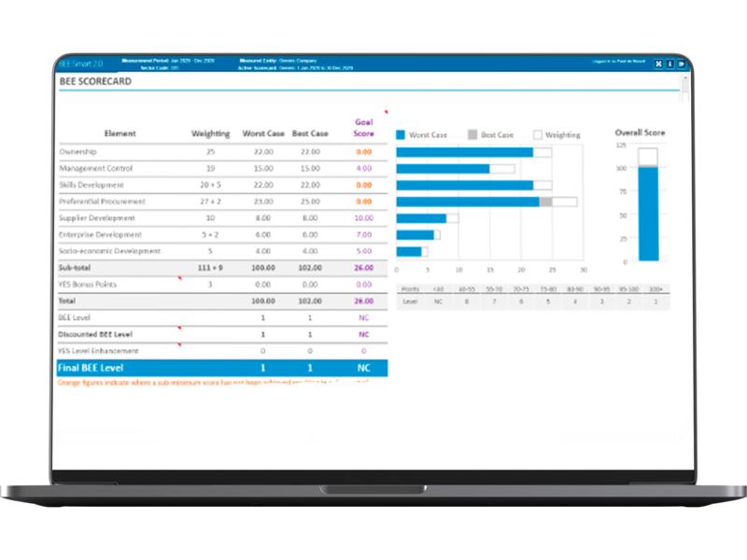Click the Management Control goal score 4.00
The height and width of the screenshot is (560, 747).
pos(364,169)
